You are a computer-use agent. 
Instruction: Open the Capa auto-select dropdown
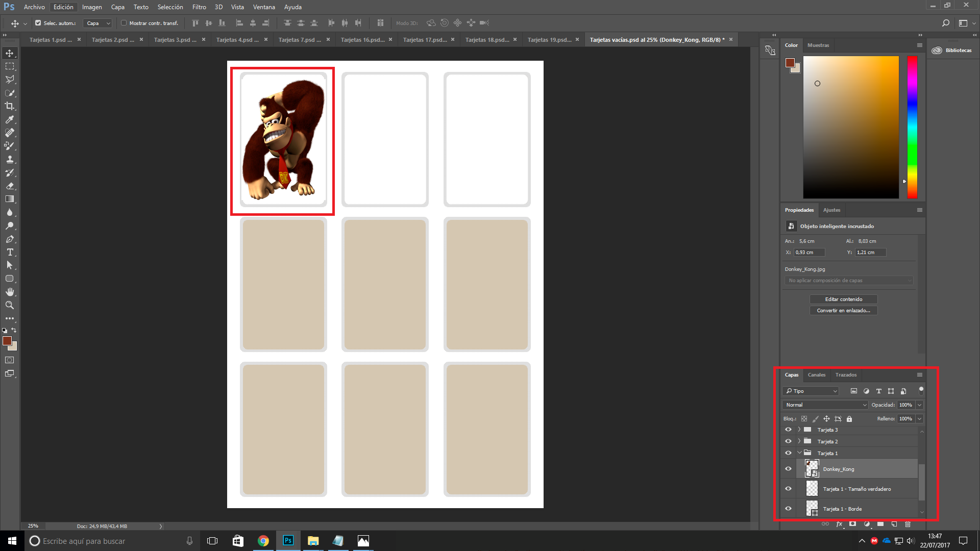coord(97,23)
